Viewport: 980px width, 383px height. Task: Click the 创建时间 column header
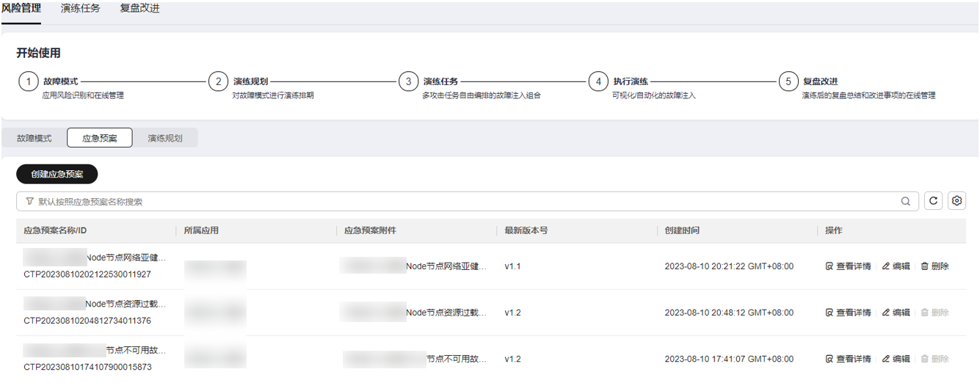682,230
